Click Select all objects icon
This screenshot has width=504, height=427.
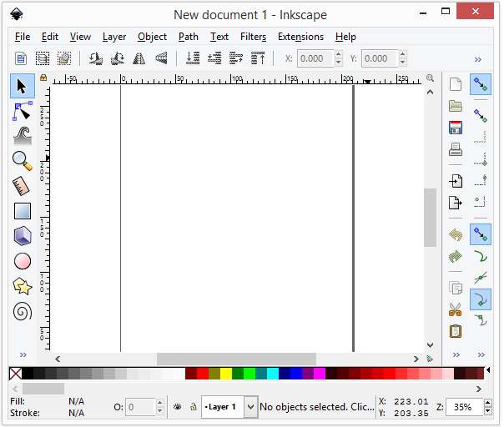[21, 58]
